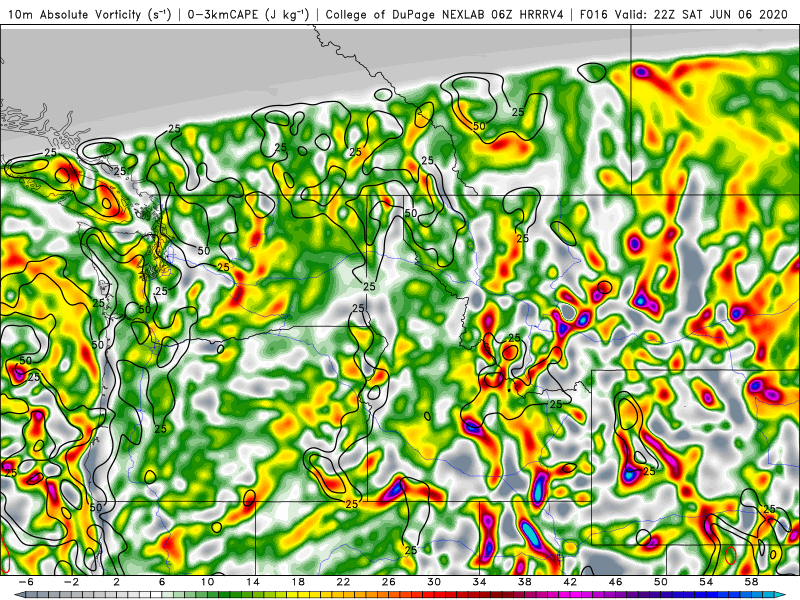Click the cyan right arrow end of color bar

781,595
